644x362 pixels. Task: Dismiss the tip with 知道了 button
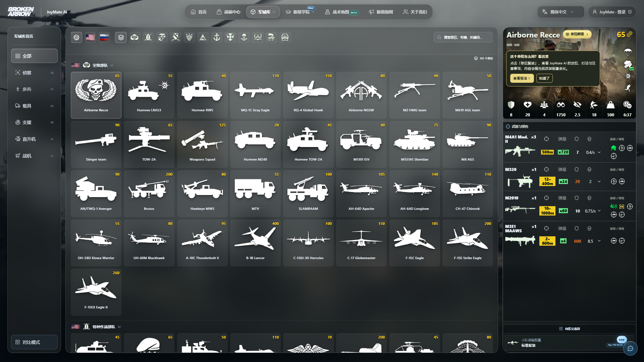(544, 78)
